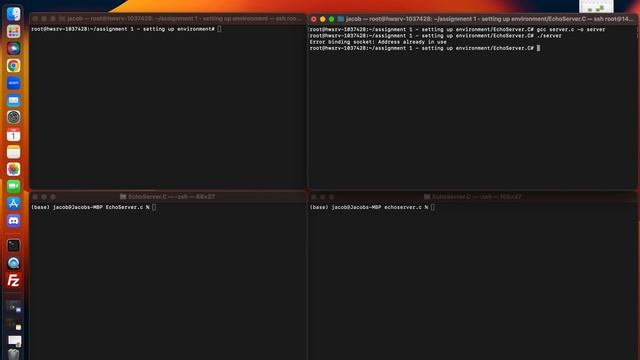Launch Google Chrome from the dock

point(13,65)
